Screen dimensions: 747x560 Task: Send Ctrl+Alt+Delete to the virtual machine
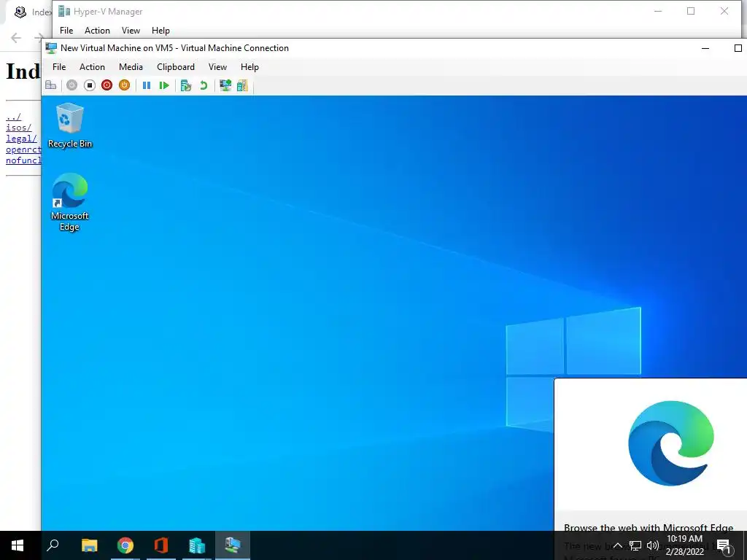[x=51, y=85]
